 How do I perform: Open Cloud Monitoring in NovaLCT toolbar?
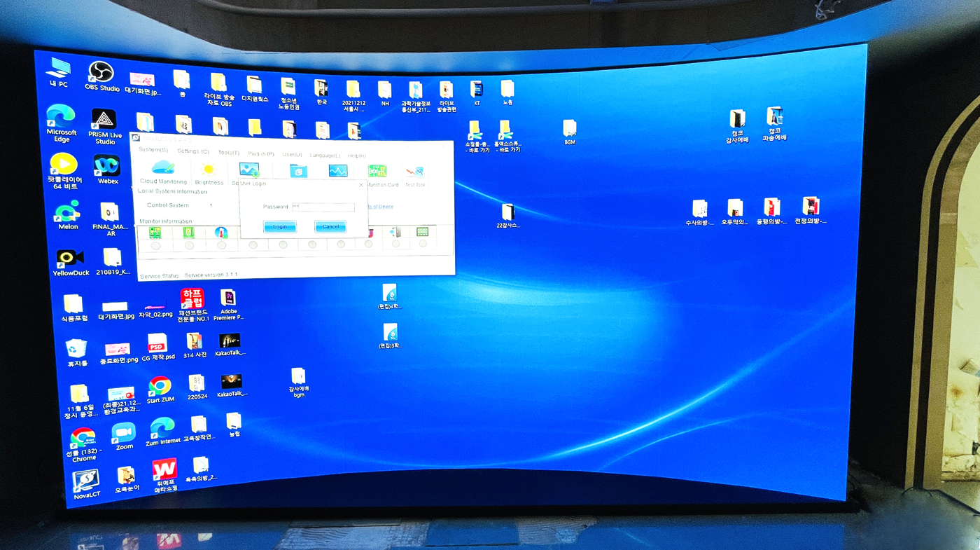(x=163, y=168)
